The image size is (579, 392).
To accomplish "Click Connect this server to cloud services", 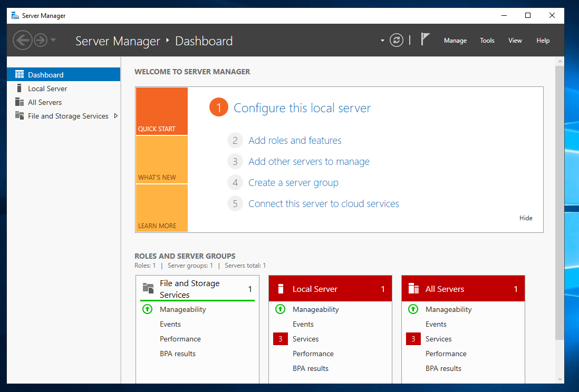I will [x=323, y=204].
